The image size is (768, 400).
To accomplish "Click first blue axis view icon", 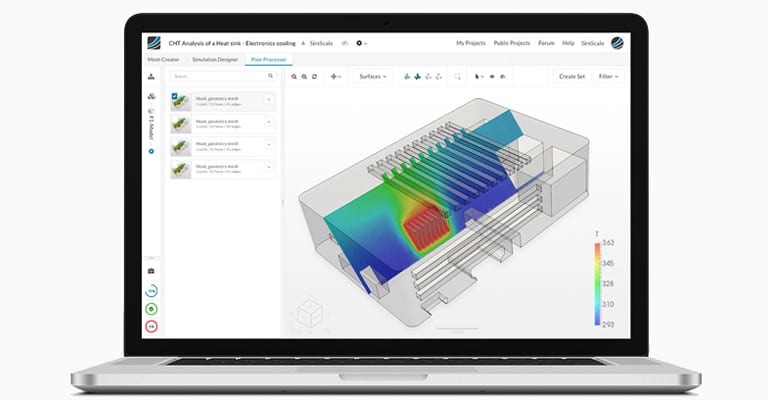I will click(407, 76).
